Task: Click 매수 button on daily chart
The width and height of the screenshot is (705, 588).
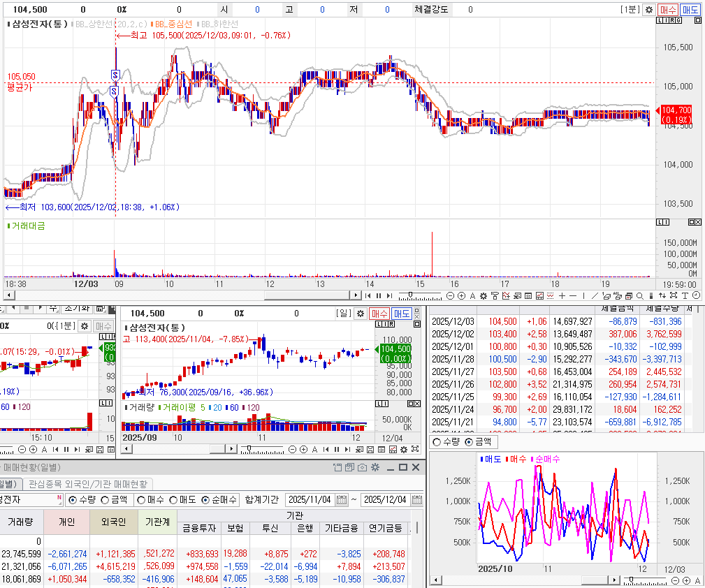Action: click(379, 314)
